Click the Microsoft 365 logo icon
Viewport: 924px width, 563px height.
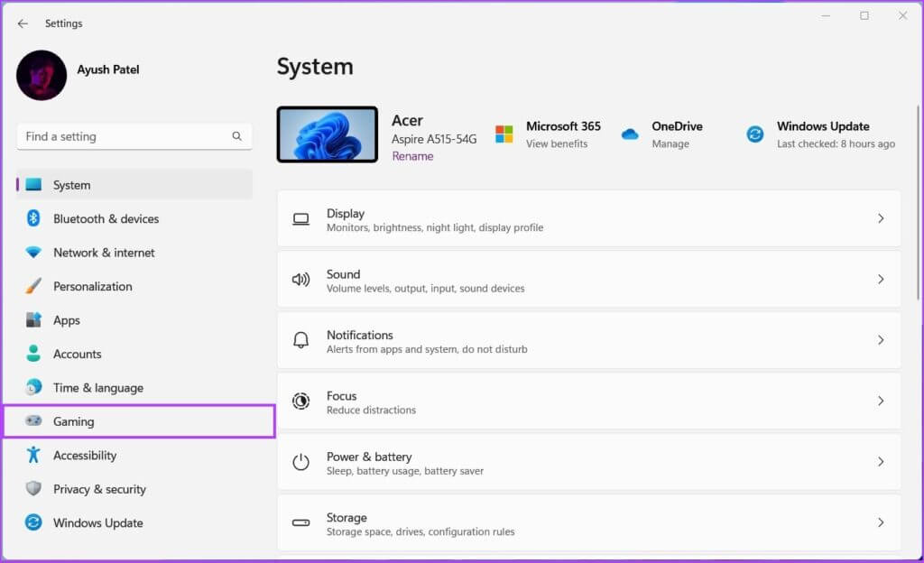504,134
